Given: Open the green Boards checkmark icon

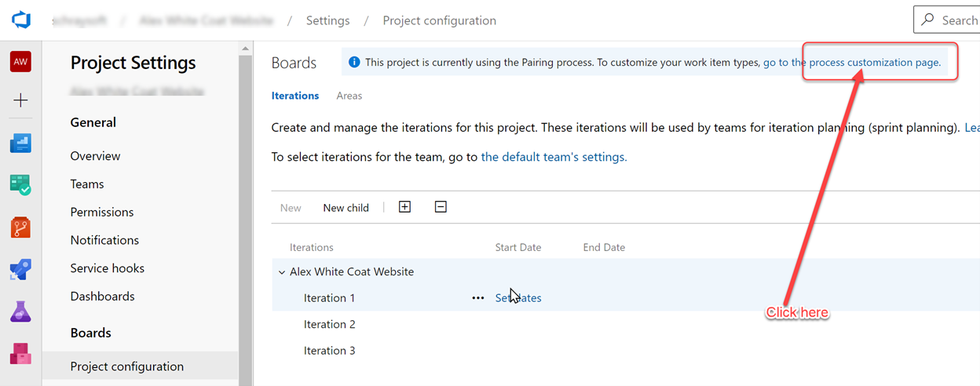Looking at the screenshot, I should pos(20,185).
